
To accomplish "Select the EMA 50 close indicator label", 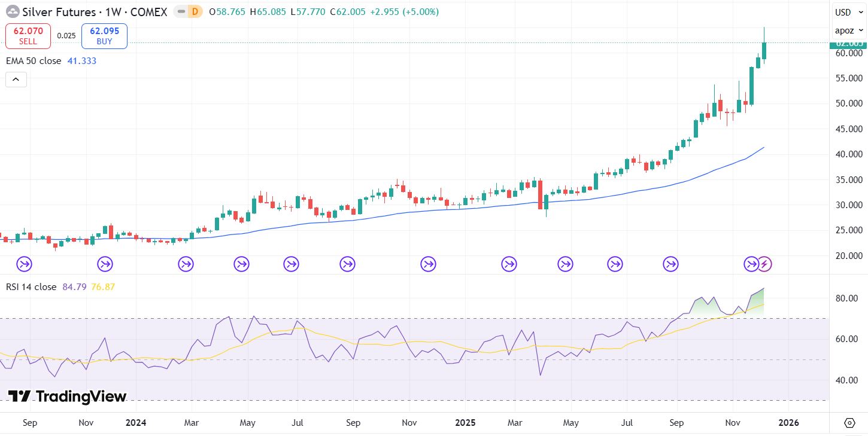I will (x=34, y=61).
